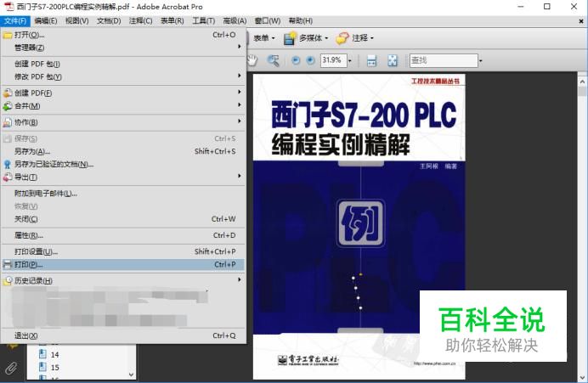Select the Hand tool
Screen dimensions: 588x383
(x=252, y=60)
